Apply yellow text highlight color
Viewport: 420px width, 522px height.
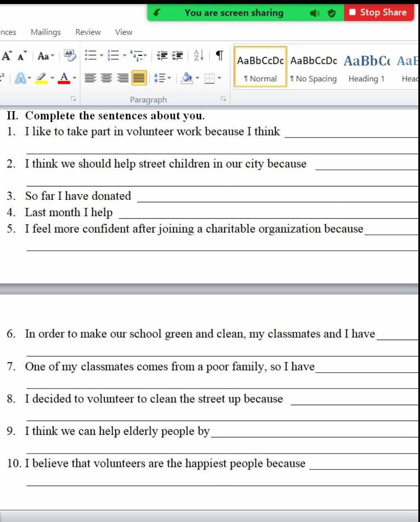point(41,78)
